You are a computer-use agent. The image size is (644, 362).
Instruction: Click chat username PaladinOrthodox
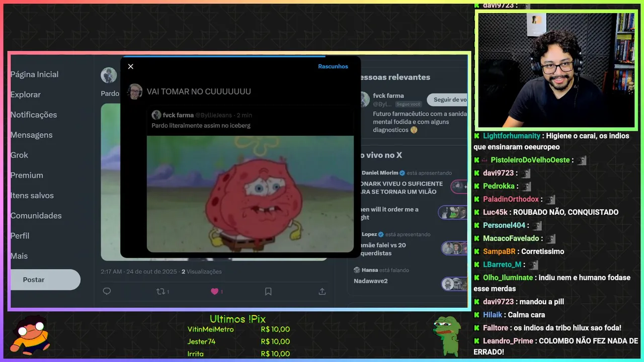[x=511, y=199]
